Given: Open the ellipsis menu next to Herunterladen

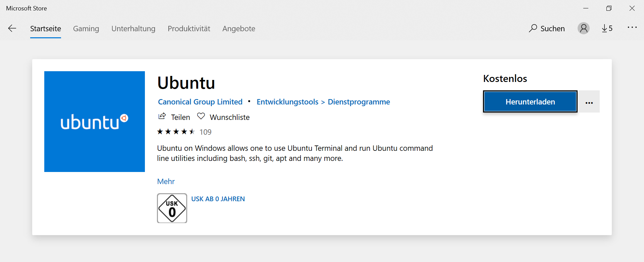Looking at the screenshot, I should (589, 102).
